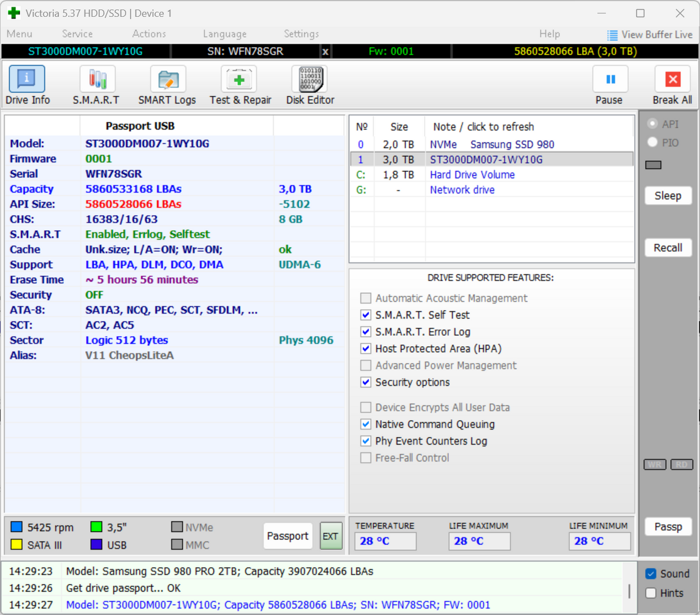Click the RD indicator
700x615 pixels.
click(682, 465)
